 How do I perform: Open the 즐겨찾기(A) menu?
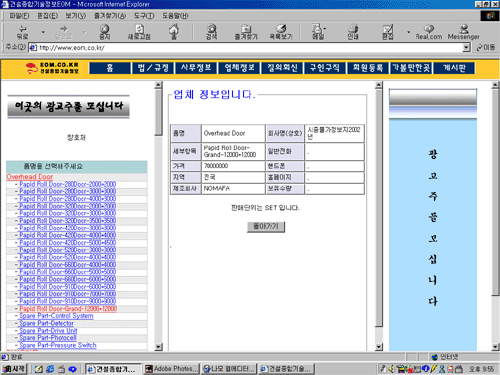tap(110, 16)
